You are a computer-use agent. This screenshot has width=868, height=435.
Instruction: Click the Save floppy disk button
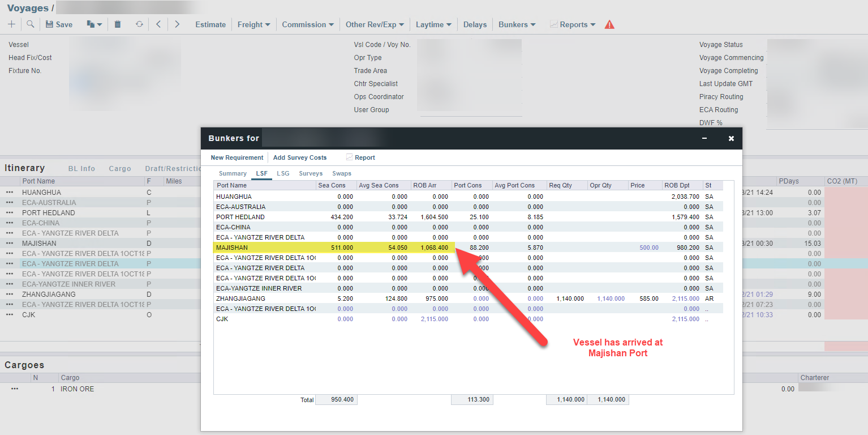59,24
